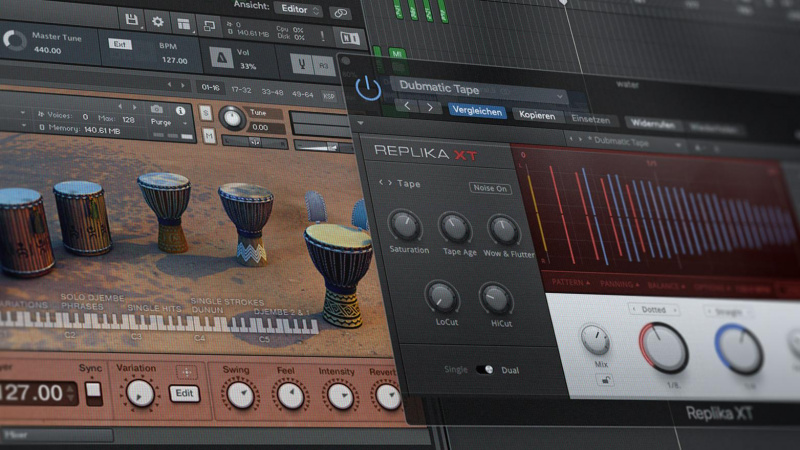Click the Variation knob
The image size is (800, 450).
140,393
